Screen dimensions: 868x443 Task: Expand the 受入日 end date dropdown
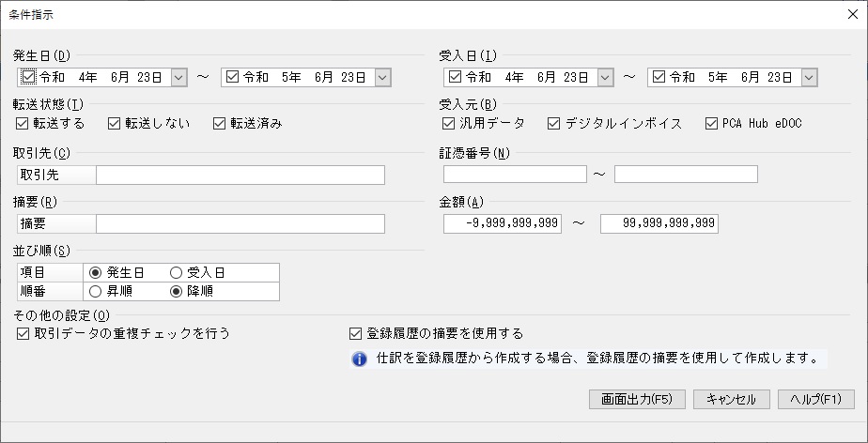pyautogui.click(x=809, y=77)
